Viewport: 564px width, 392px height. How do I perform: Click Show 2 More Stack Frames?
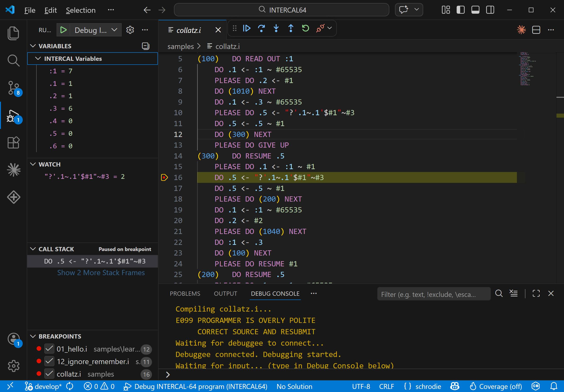click(x=101, y=273)
